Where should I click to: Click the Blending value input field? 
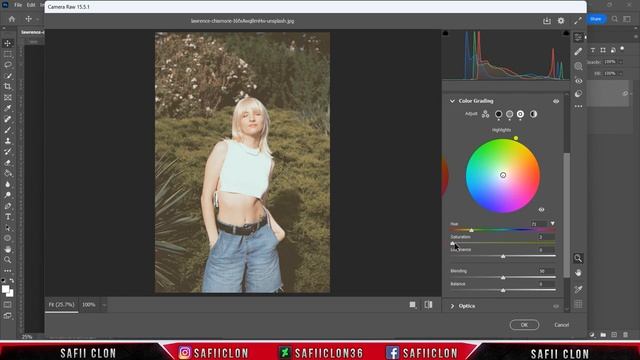[x=546, y=271]
